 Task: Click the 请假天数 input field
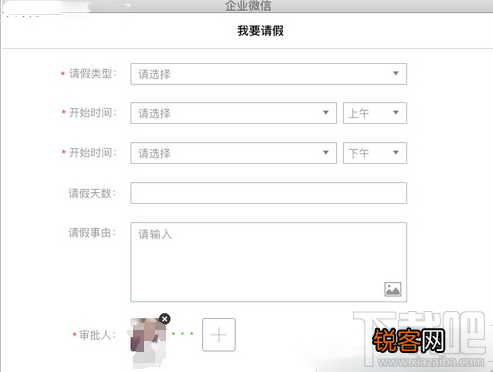tap(268, 193)
